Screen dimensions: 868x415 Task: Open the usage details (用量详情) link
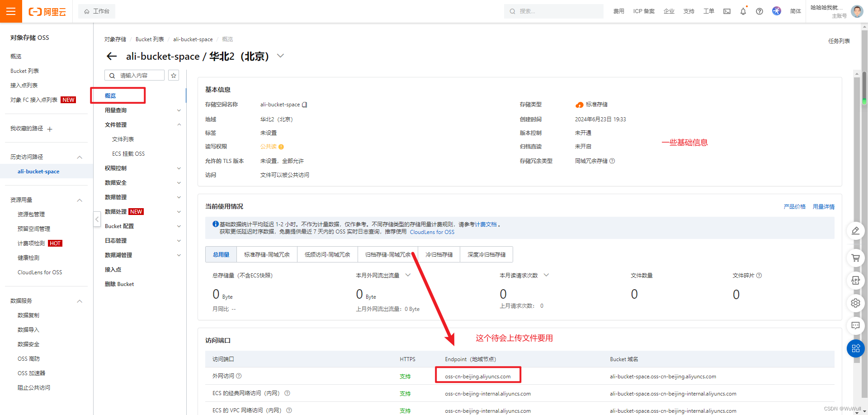(824, 207)
